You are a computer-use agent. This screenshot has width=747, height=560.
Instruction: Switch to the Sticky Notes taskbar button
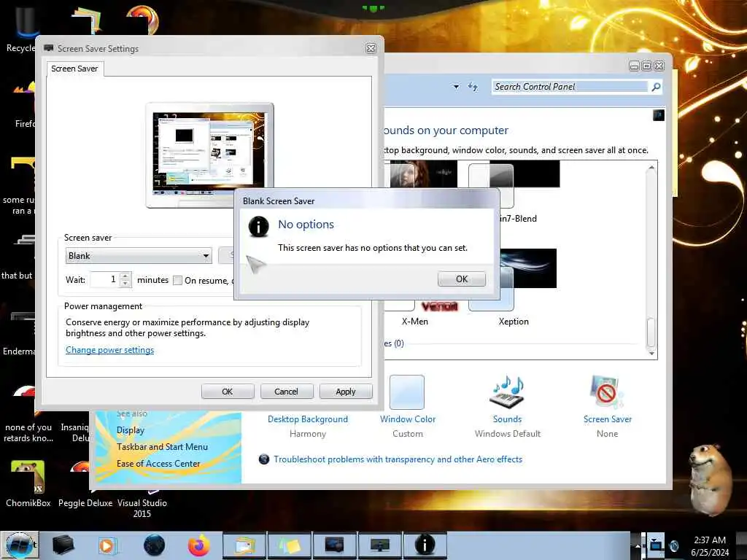pos(289,545)
